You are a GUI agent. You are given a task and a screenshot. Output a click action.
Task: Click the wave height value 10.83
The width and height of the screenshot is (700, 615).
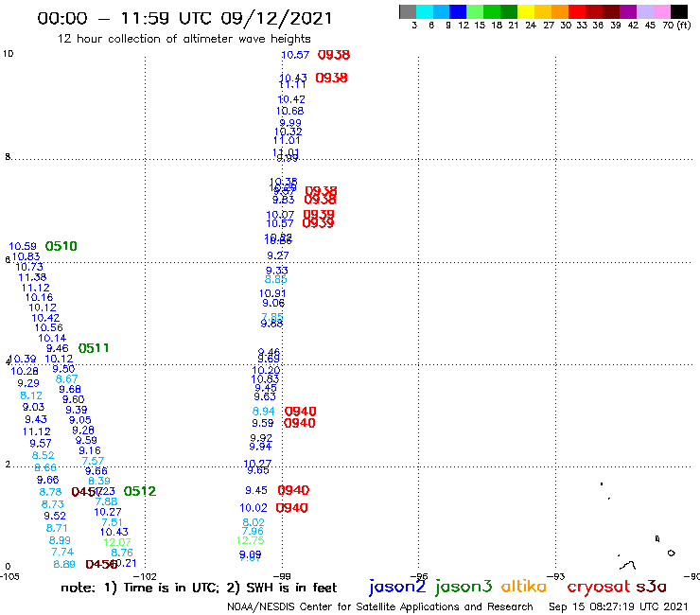[x=26, y=256]
